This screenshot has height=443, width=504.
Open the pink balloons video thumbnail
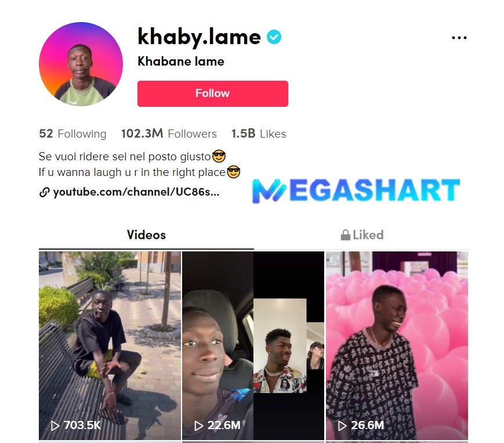pyautogui.click(x=397, y=345)
